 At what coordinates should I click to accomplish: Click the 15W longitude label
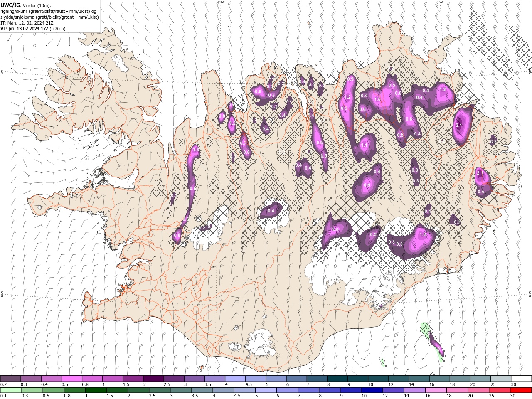pyautogui.click(x=440, y=2)
